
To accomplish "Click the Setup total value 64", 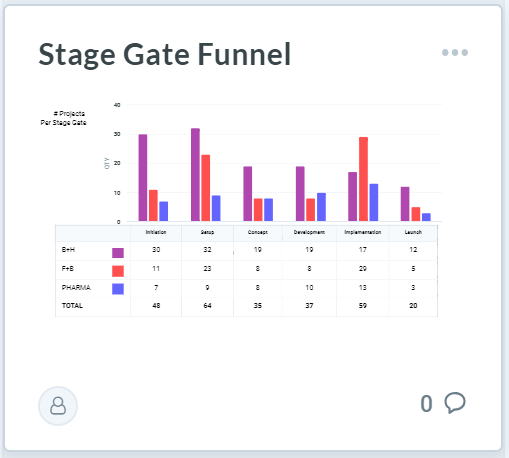I will coord(207,306).
